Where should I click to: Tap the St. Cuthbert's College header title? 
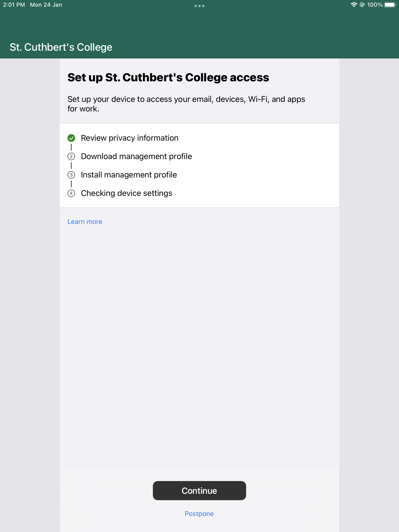pos(61,47)
